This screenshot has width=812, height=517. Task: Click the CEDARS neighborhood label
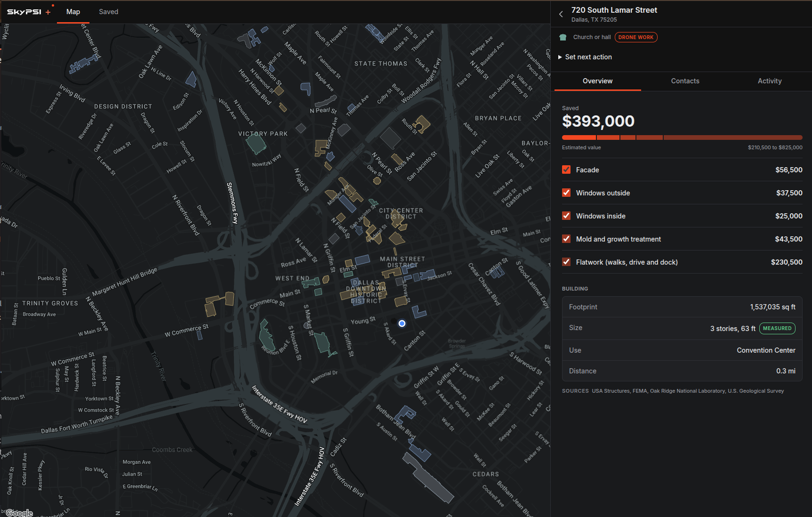[486, 474]
